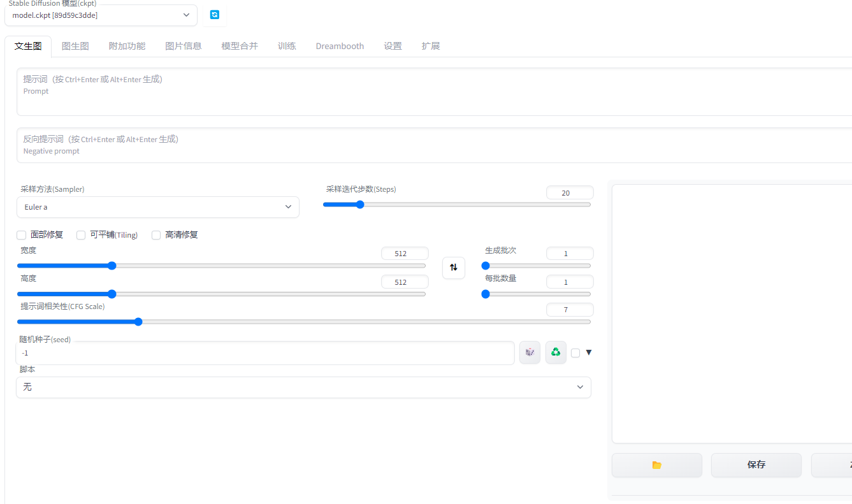Toggle 可平铺(Tiling) checkbox
This screenshot has height=504, width=852.
(81, 235)
